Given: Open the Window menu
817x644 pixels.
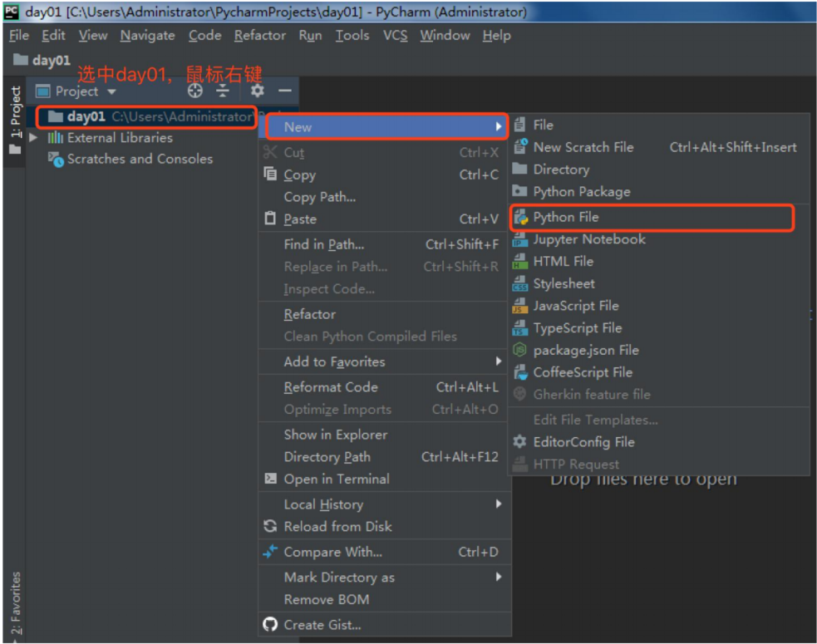Looking at the screenshot, I should point(445,36).
